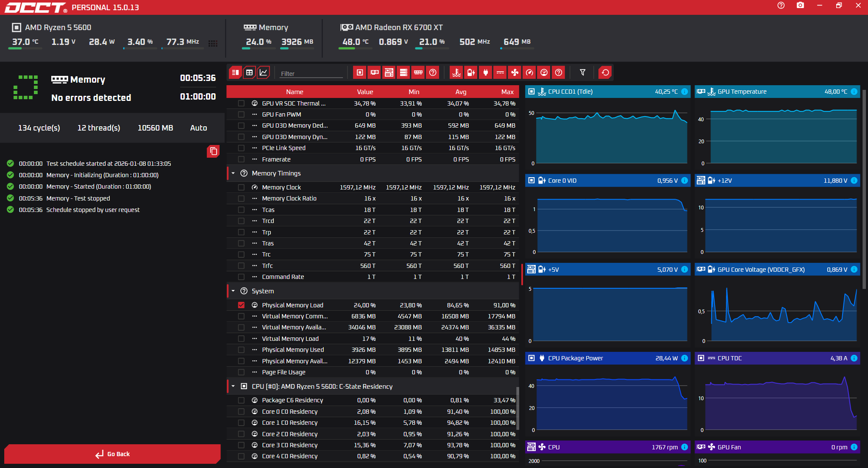Toggle the storage sensor category filter
The image size is (868, 468).
pyautogui.click(x=404, y=72)
